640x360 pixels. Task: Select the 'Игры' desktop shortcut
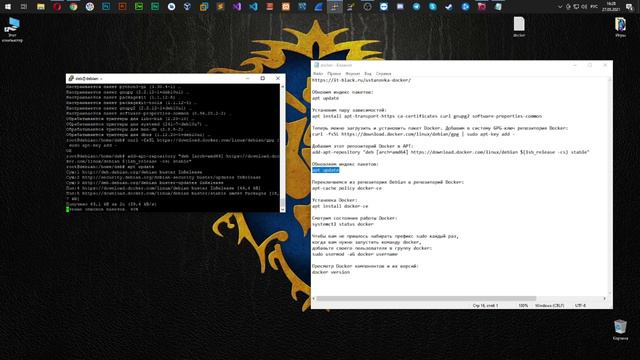coord(620,27)
